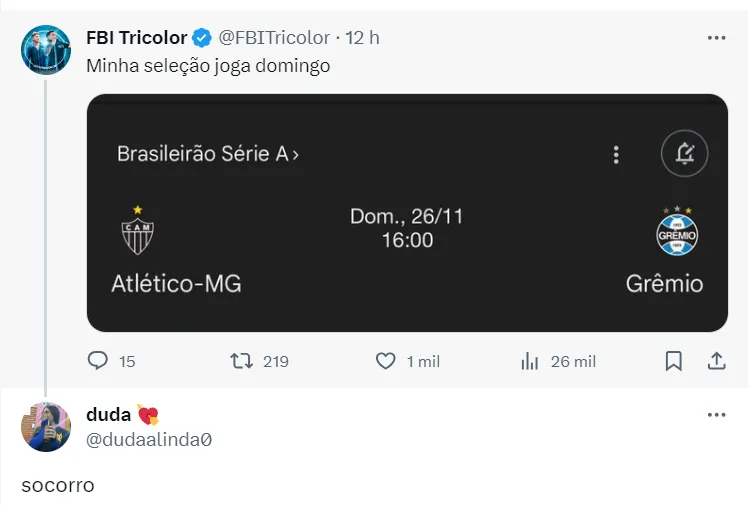Click the Grêmio team crest
This screenshot has height=505, width=748.
click(x=677, y=230)
